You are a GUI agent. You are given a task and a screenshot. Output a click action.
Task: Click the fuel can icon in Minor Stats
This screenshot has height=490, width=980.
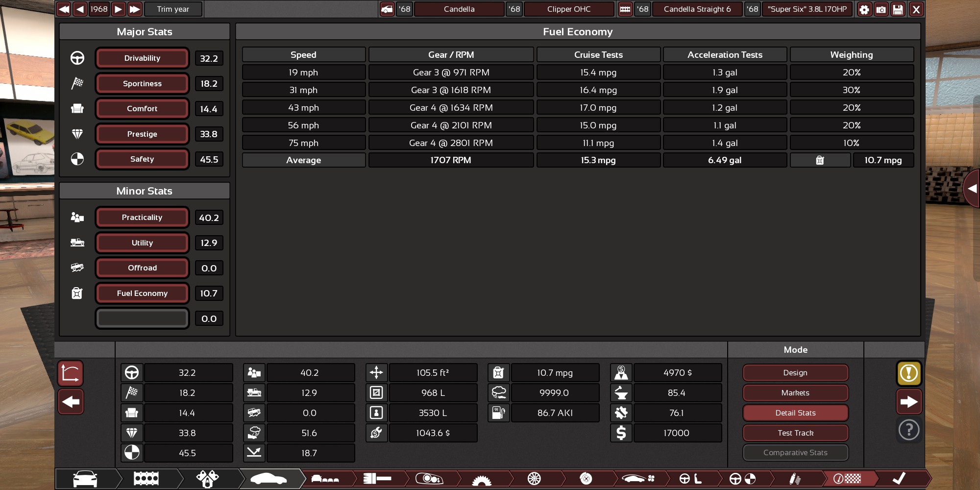(x=77, y=293)
